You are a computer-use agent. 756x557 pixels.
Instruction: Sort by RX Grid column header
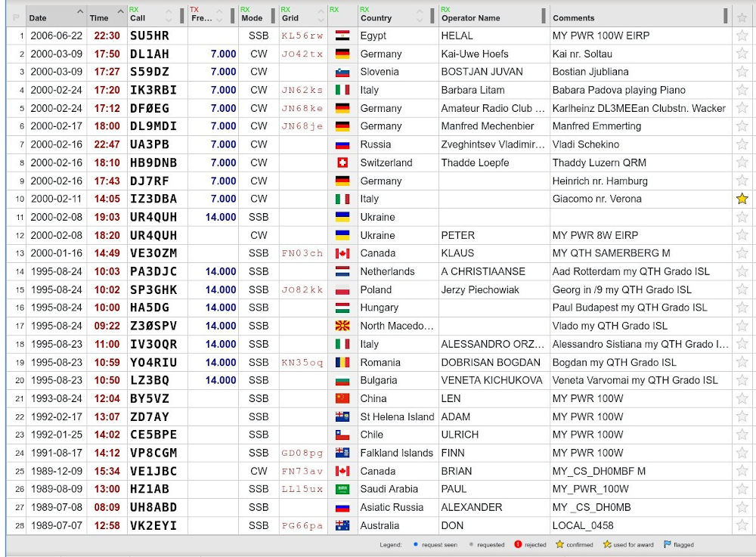click(303, 16)
